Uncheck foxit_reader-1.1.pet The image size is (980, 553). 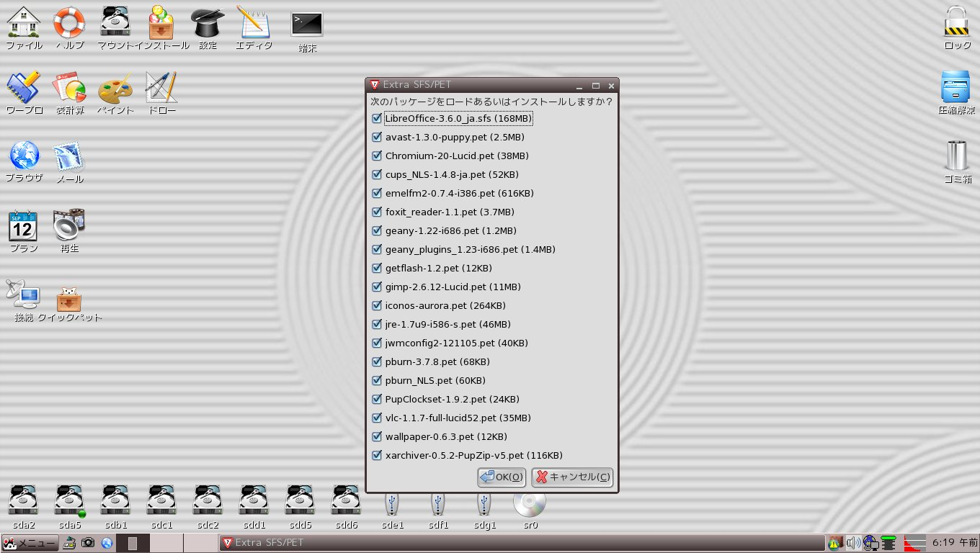point(377,212)
